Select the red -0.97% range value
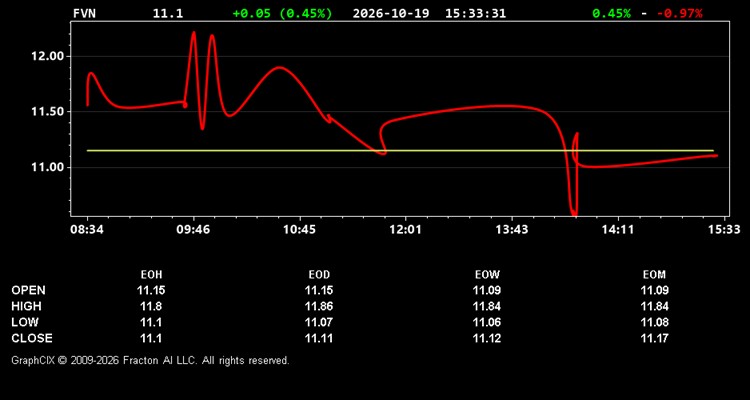Viewport: 750px width, 400px height. click(679, 13)
